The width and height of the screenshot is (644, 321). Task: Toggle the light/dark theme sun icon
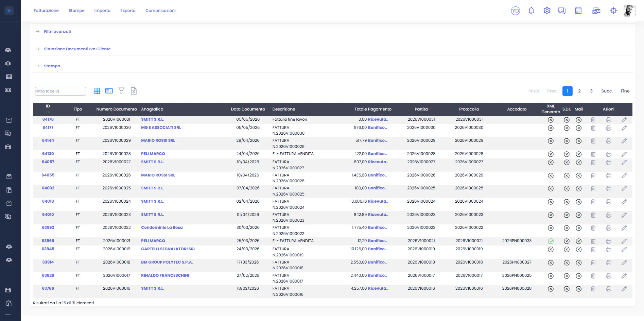pos(613,11)
